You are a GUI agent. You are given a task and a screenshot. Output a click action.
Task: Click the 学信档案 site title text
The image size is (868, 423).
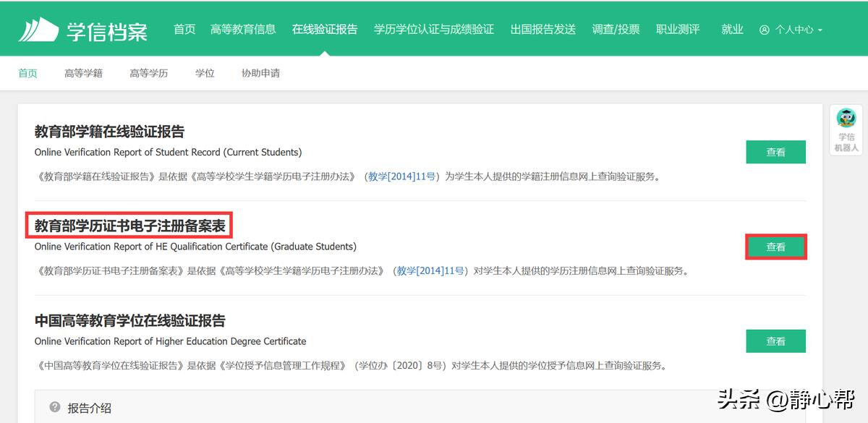[x=107, y=31]
